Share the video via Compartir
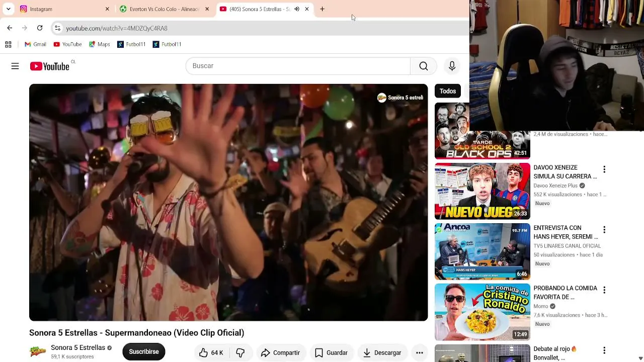Image resolution: width=644 pixels, height=362 pixels. click(280, 352)
